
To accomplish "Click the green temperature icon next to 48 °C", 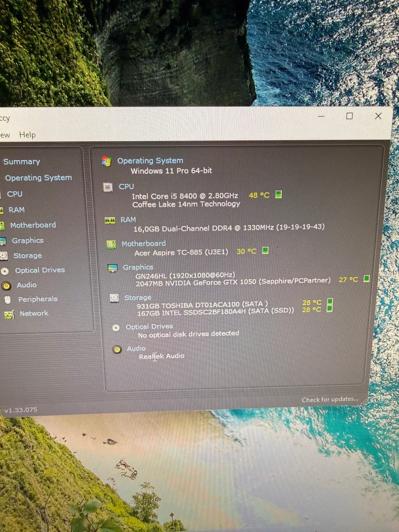I will point(278,194).
